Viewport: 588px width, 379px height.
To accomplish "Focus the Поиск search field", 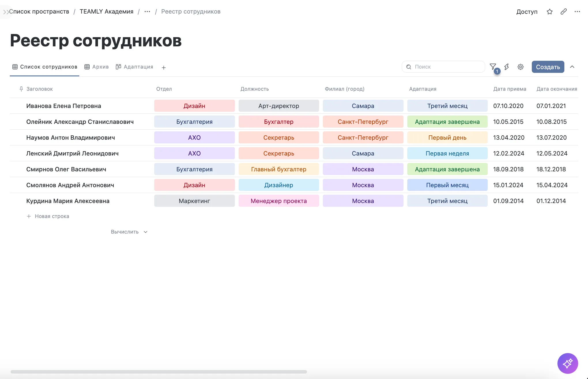I will [443, 67].
